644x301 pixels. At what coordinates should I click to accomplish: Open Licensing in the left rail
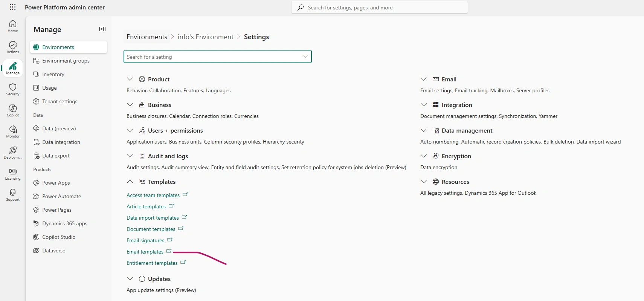(x=13, y=174)
